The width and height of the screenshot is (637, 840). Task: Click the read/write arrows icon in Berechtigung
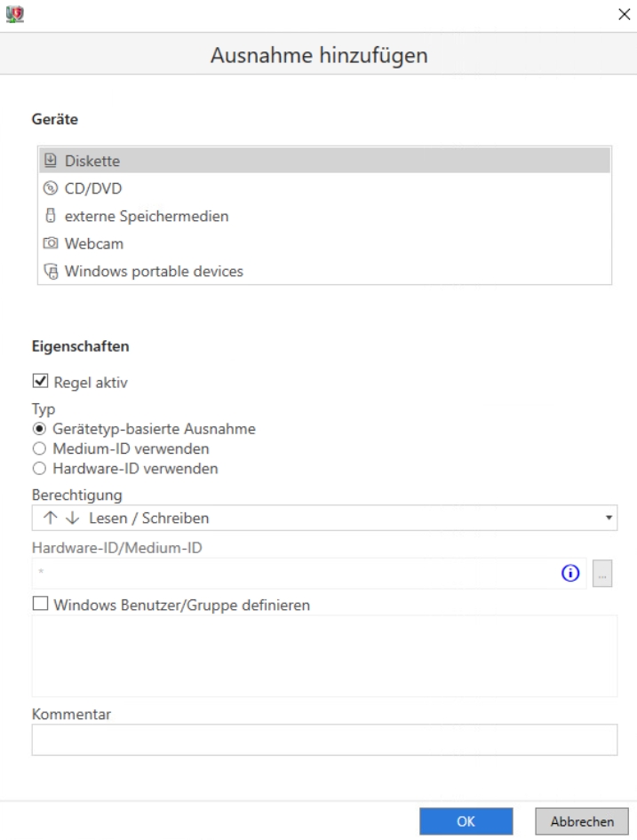(x=61, y=518)
